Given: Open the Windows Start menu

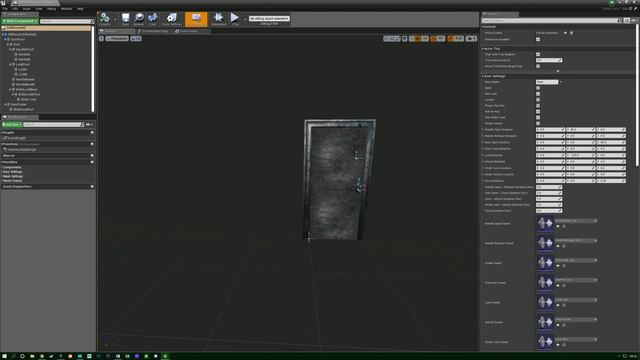Looking at the screenshot, I should point(4,356).
